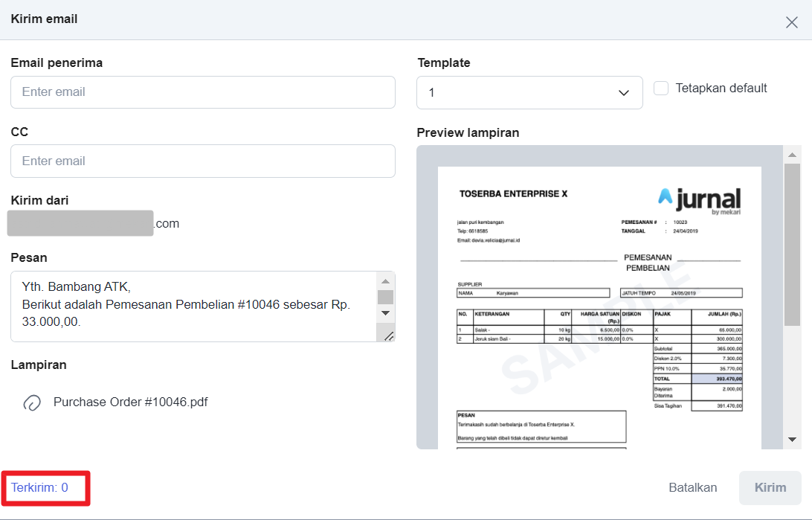Enable the Tetapkan default checkbox
Screen dimensions: 812x520
pos(661,89)
